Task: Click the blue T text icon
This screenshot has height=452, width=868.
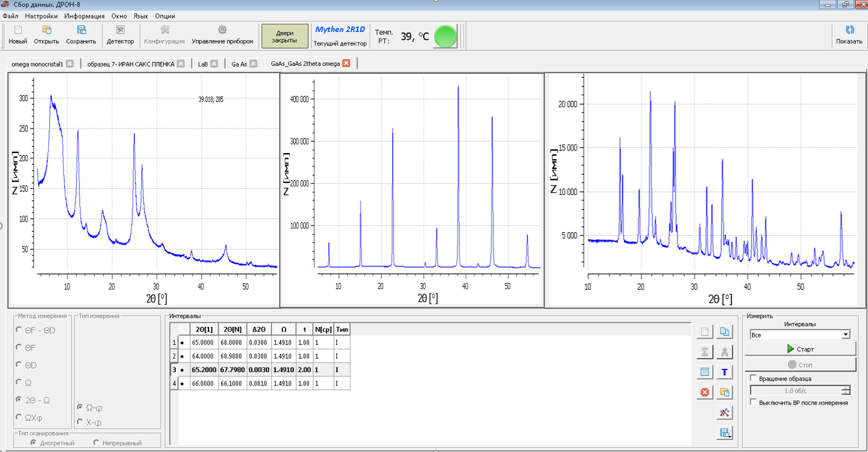Action: pos(725,372)
